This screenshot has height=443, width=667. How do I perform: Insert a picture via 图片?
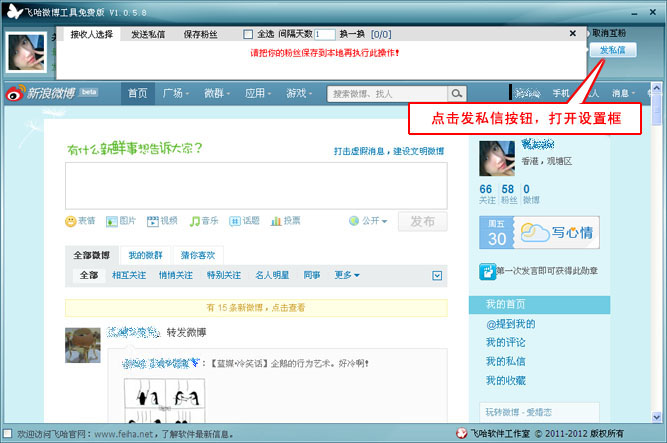pos(121,221)
